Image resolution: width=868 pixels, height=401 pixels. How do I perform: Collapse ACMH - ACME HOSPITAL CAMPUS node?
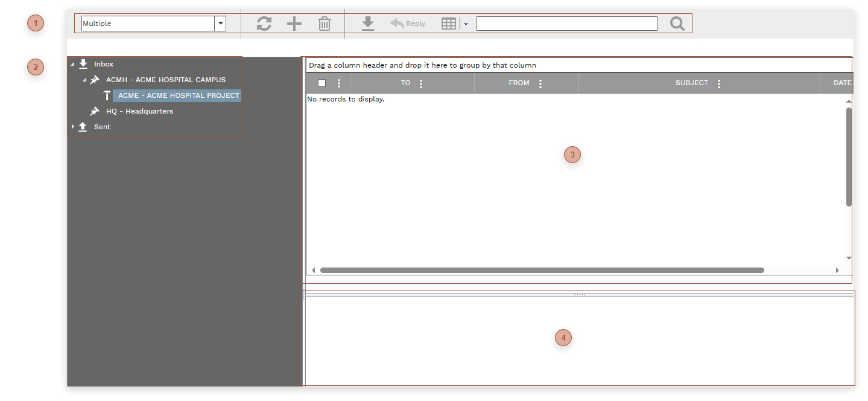[x=85, y=80]
